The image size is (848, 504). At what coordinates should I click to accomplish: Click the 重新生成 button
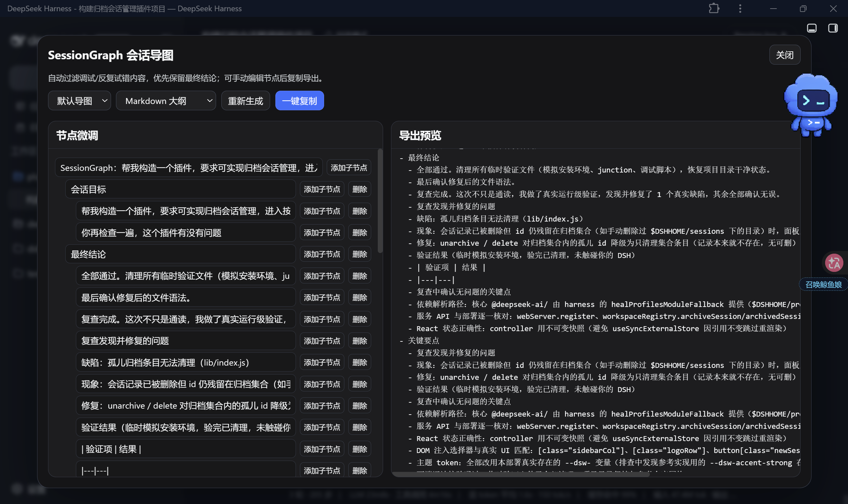[x=246, y=101]
